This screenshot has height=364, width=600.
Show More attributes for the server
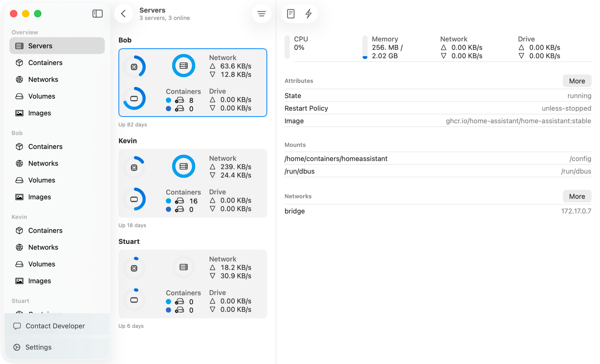tap(577, 81)
